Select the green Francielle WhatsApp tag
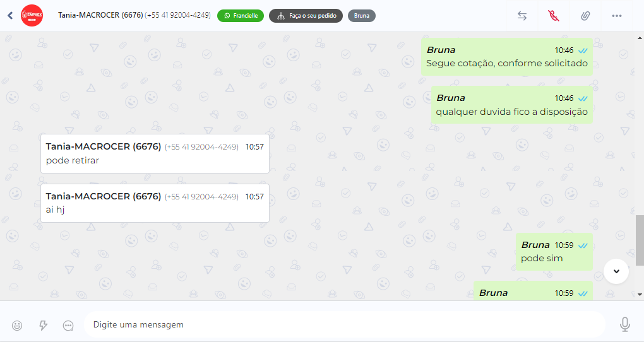644x342 pixels. click(x=241, y=16)
